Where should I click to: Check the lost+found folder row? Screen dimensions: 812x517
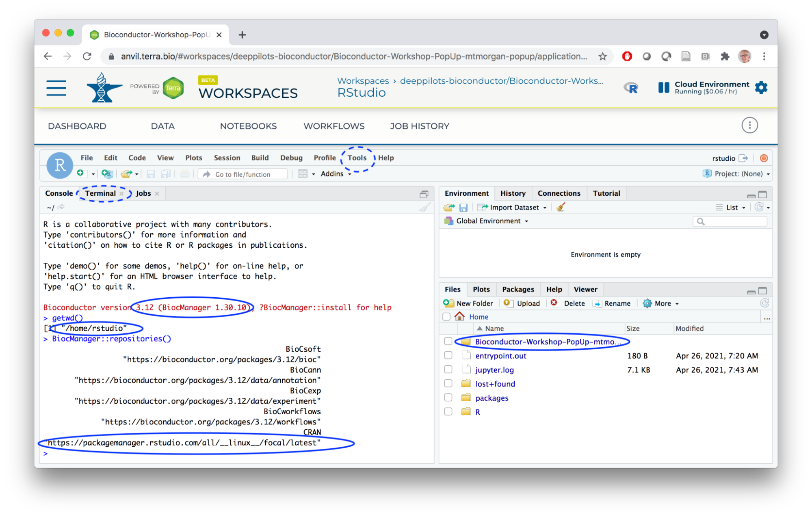coord(448,383)
